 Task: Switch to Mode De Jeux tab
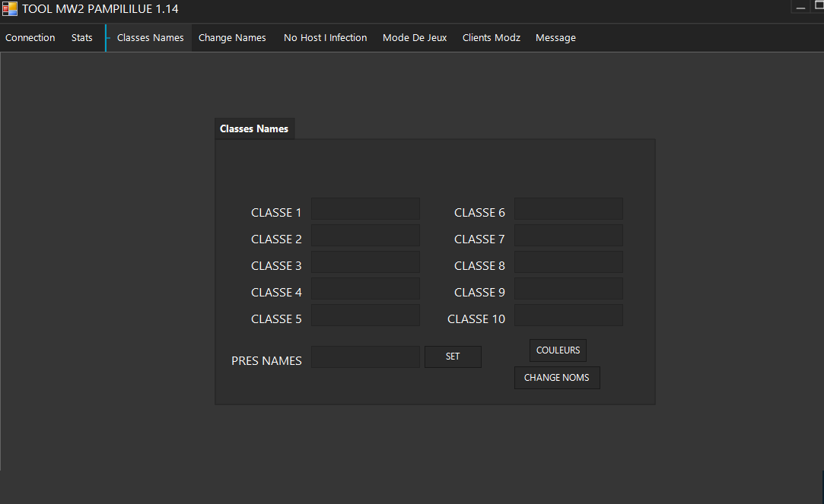click(415, 38)
